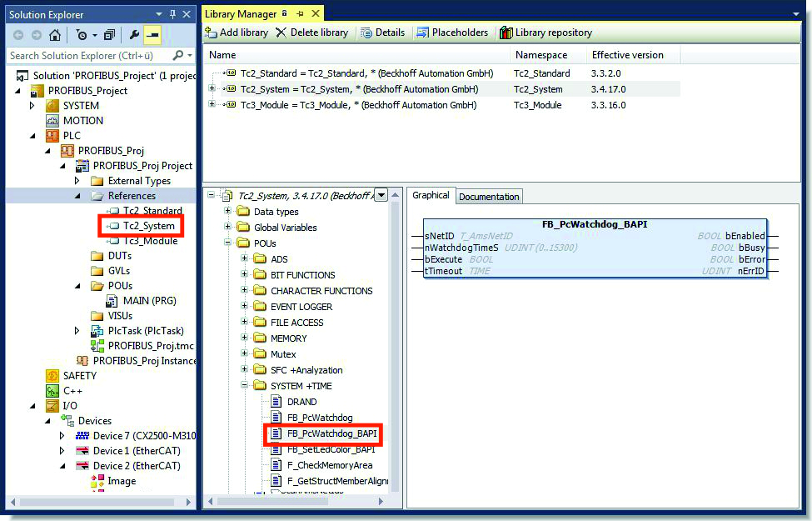Screen dimensions: 812x521
Task: Select the Library Manager tab
Action: point(241,14)
